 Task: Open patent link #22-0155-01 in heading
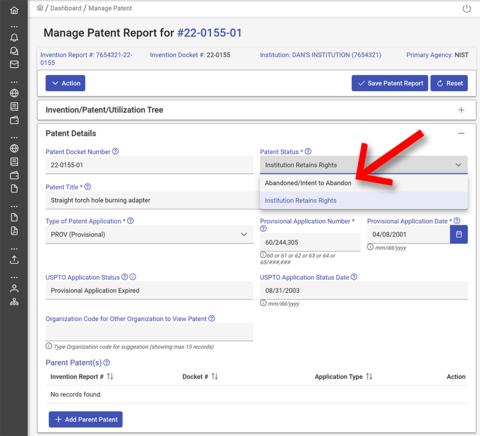pos(210,33)
